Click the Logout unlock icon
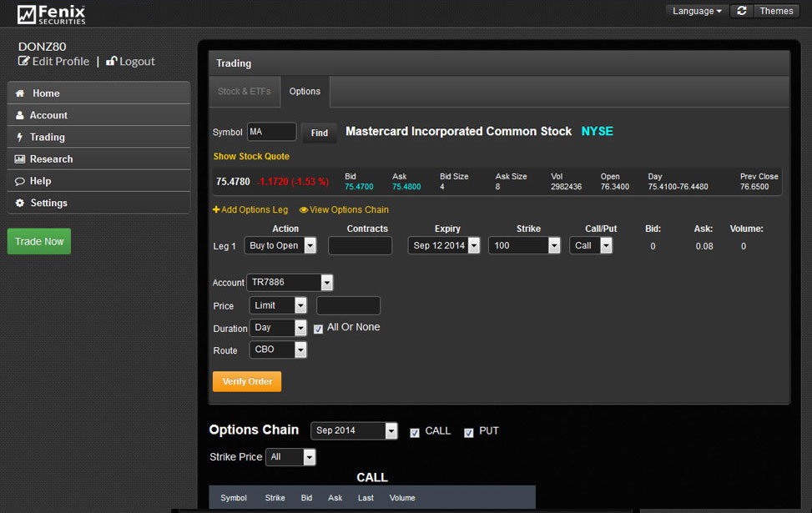812x513 pixels. click(x=111, y=61)
